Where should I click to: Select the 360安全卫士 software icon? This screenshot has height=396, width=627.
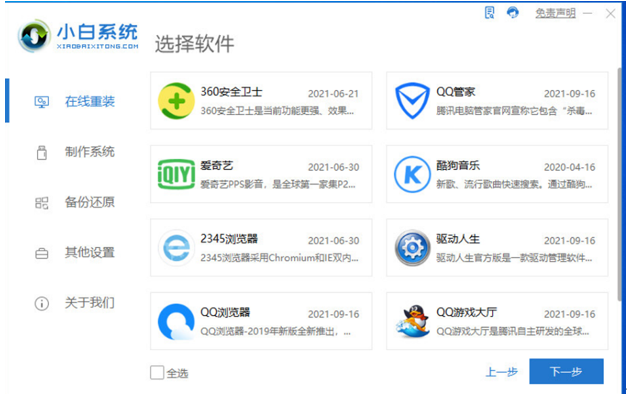click(176, 101)
